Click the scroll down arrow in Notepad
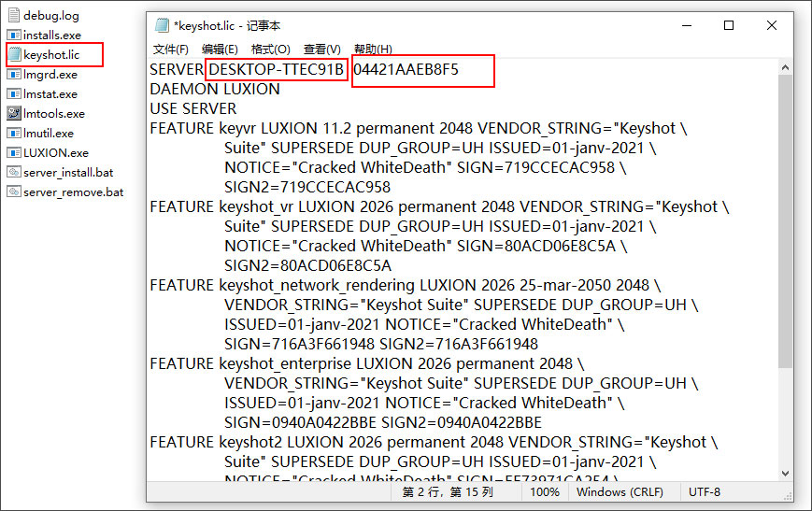Screen dimensions: 812x511 point(785,474)
